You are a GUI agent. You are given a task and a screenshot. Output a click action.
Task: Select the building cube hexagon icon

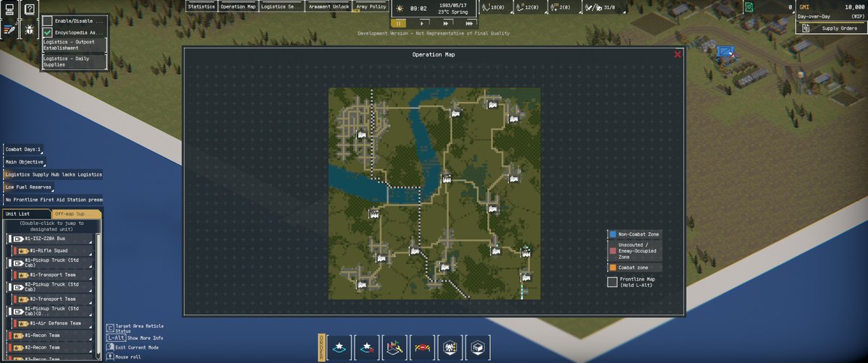477,348
